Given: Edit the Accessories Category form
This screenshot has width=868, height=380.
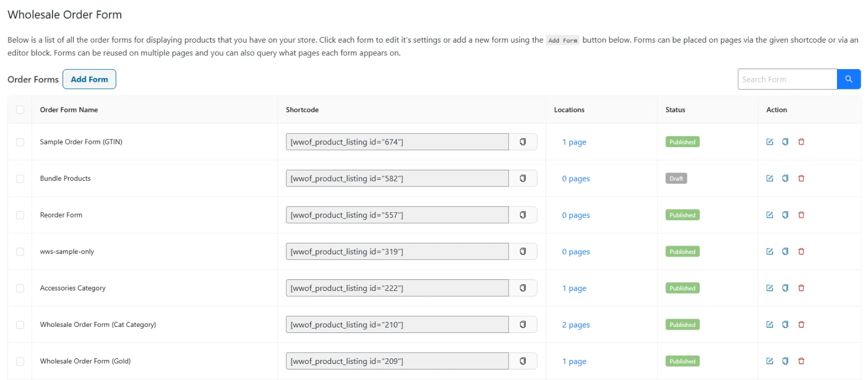Looking at the screenshot, I should 769,288.
